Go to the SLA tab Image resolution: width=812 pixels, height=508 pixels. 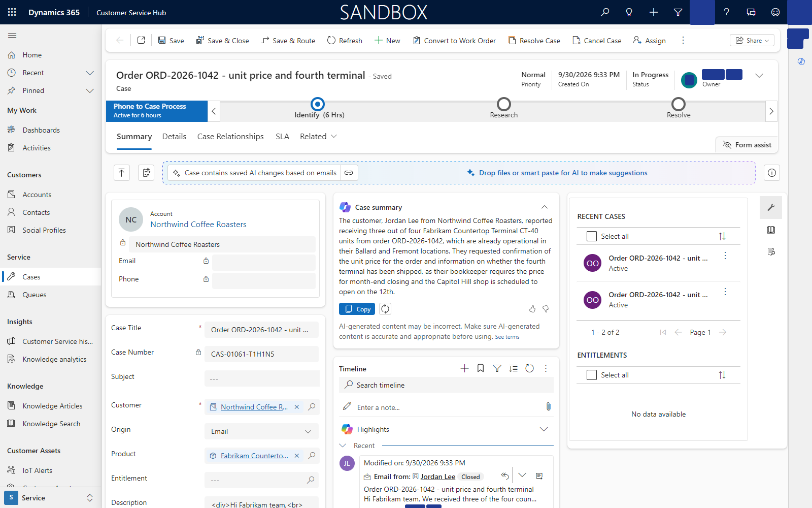(282, 136)
